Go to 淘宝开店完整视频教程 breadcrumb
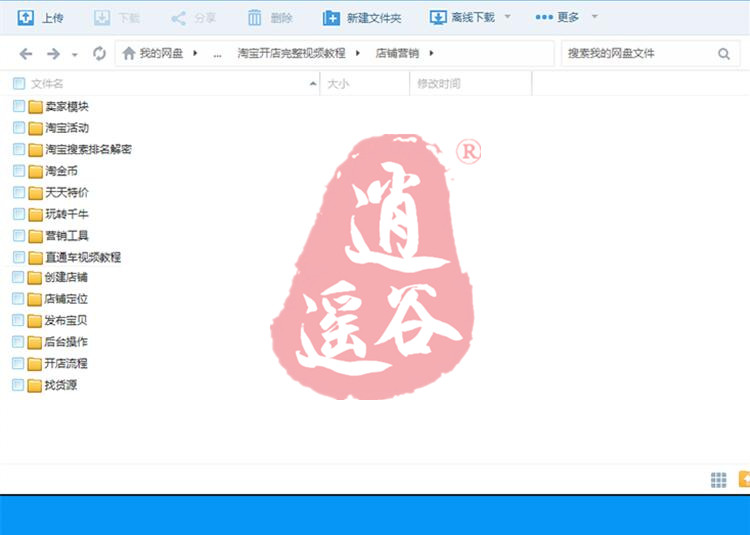Viewport: 750px width, 535px height. click(x=292, y=53)
